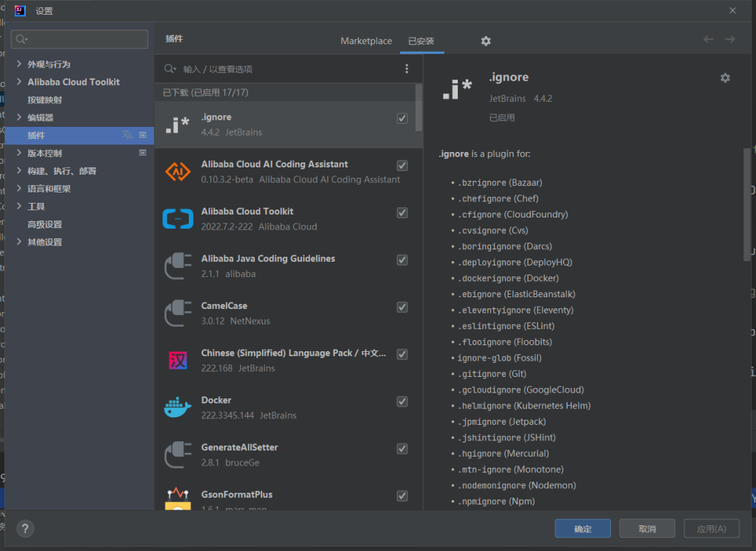Click the Alibaba Cloud Toolkit plugin icon
Image resolution: width=756 pixels, height=551 pixels.
pyautogui.click(x=177, y=218)
